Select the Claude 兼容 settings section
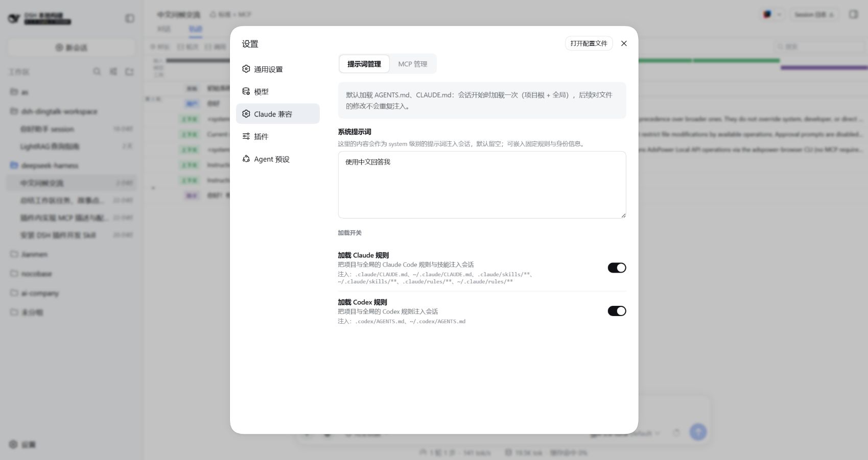The width and height of the screenshot is (868, 460). (x=277, y=114)
